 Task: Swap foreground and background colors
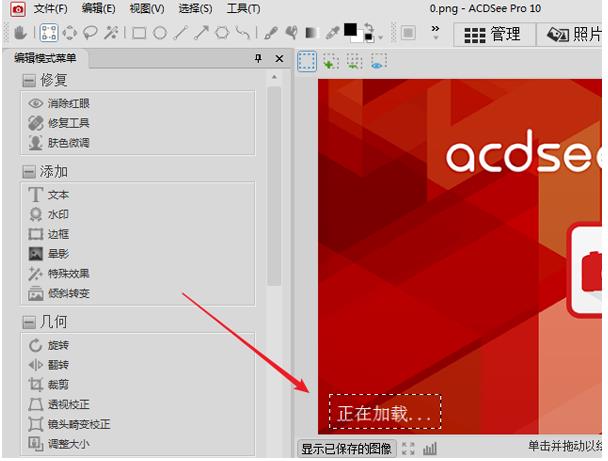point(368,28)
